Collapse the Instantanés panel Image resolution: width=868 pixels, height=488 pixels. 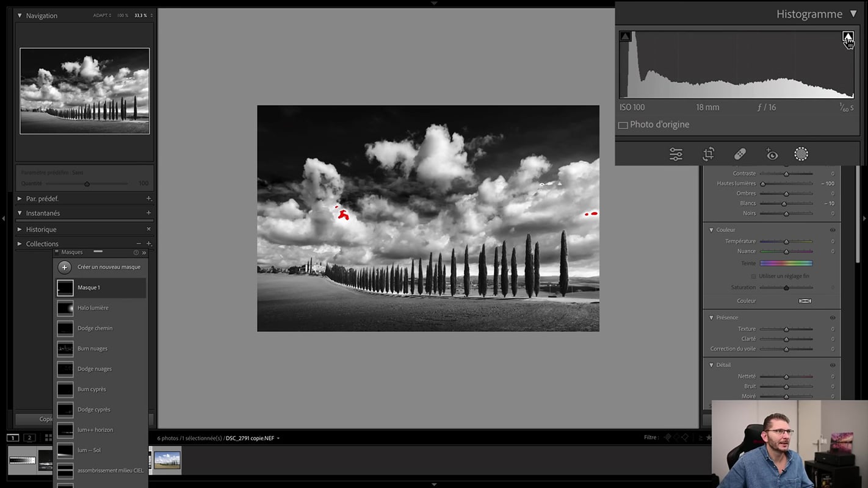point(20,213)
